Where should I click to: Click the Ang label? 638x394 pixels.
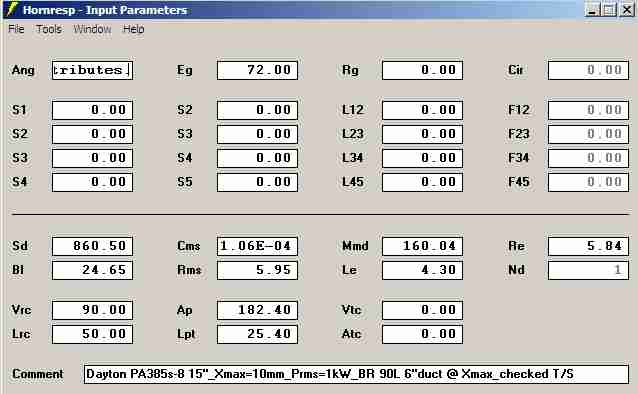(23, 70)
